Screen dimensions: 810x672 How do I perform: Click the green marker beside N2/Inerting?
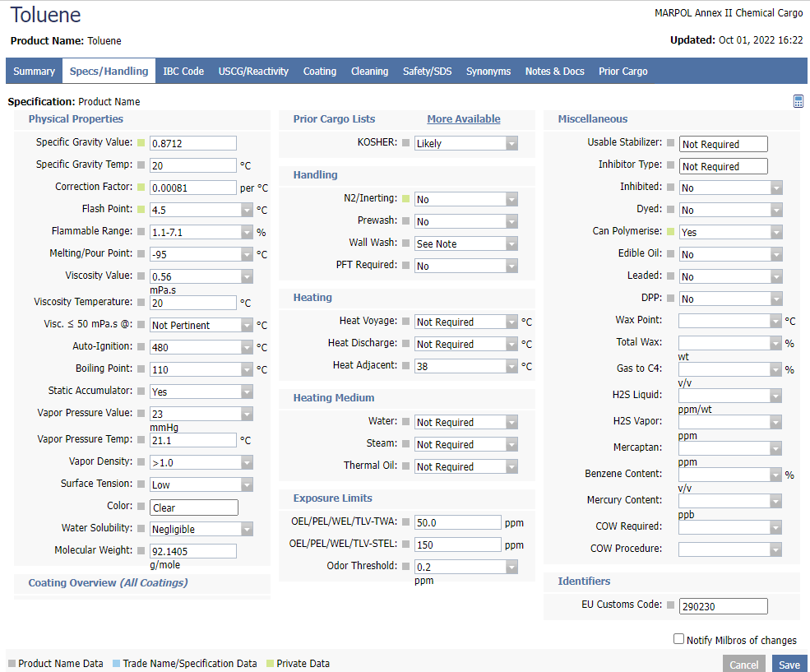405,199
